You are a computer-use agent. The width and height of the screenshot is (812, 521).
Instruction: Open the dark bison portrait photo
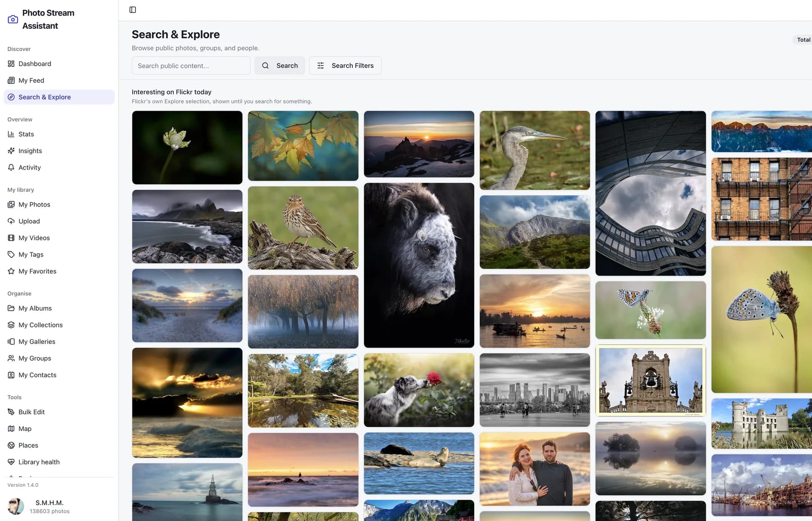[419, 265]
